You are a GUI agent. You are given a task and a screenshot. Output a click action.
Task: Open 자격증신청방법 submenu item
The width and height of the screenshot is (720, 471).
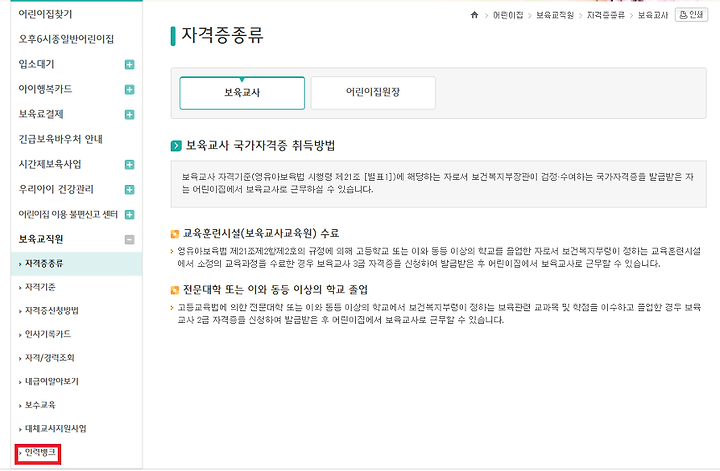coord(51,311)
